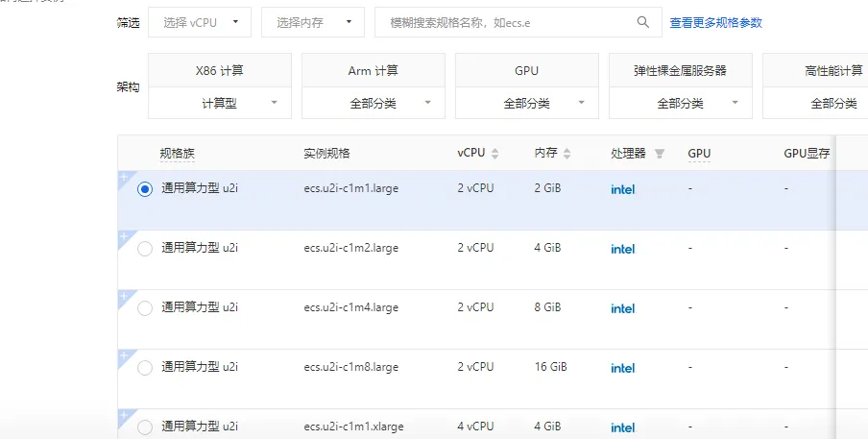Select ecs.u2i-c1m1.xlarge radio button
The image size is (868, 439).
[144, 427]
